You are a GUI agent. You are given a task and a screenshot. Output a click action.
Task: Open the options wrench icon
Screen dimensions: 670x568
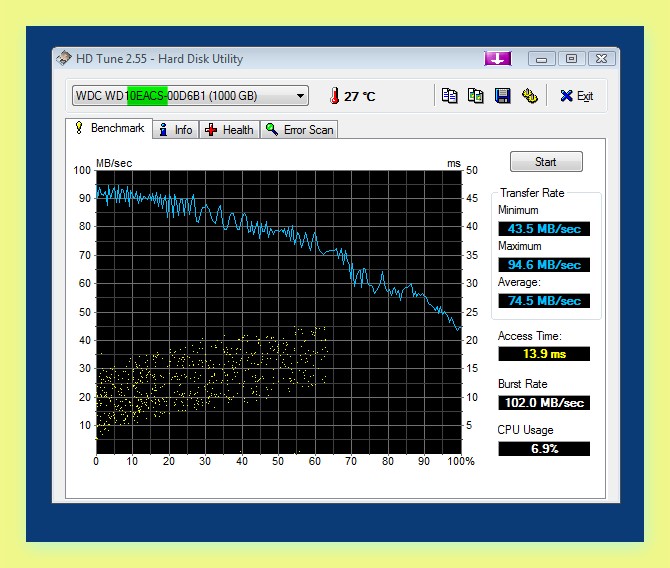530,96
